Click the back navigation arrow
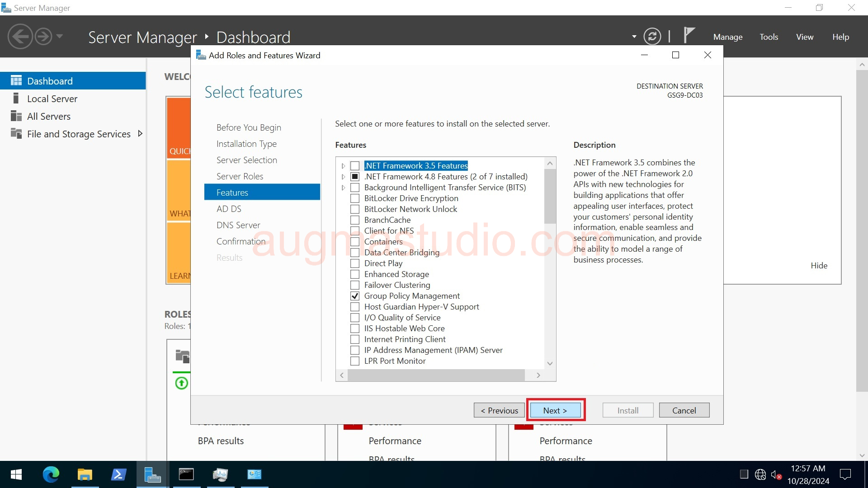The image size is (868, 488). [20, 36]
